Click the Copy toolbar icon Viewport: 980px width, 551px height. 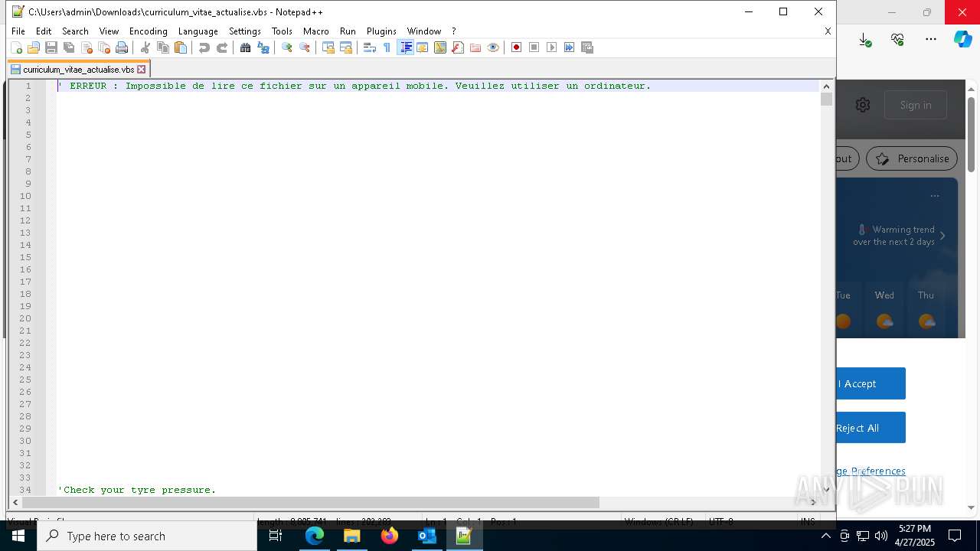[163, 47]
